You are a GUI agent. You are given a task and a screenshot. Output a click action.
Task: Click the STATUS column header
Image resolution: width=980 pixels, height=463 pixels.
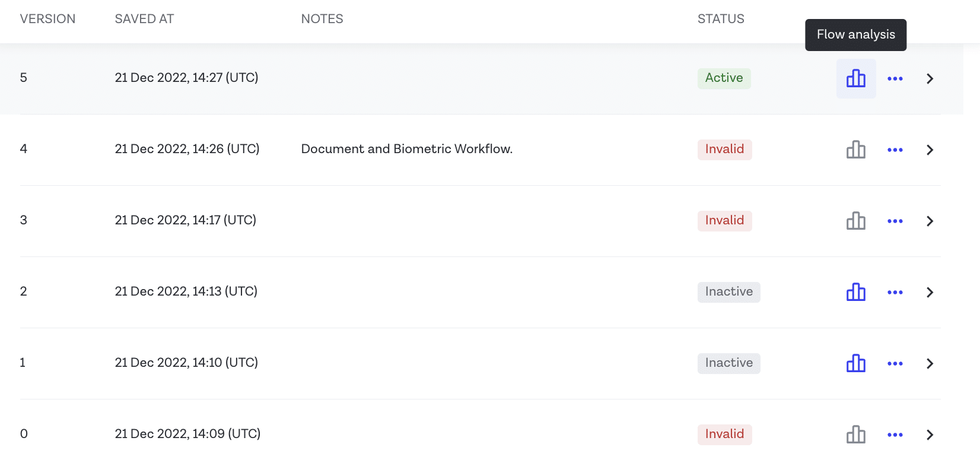(x=721, y=19)
